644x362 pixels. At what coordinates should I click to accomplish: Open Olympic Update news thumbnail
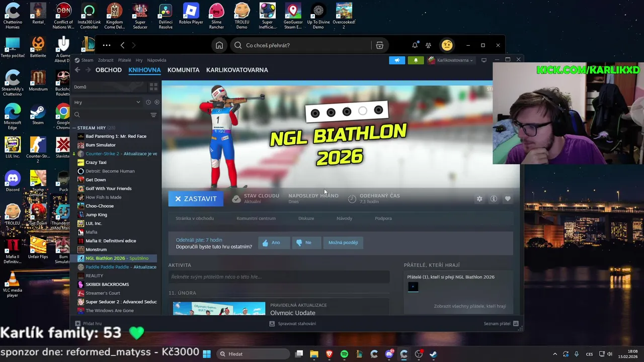pos(219,308)
